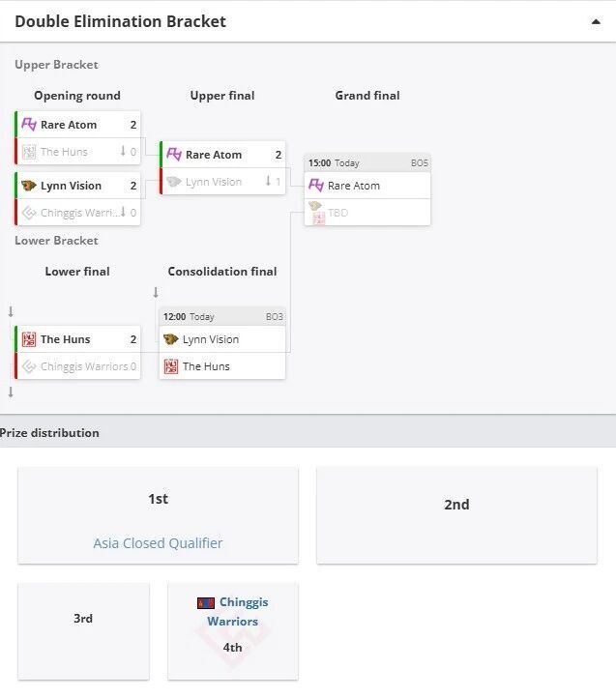Click the Prize distribution header

50,432
